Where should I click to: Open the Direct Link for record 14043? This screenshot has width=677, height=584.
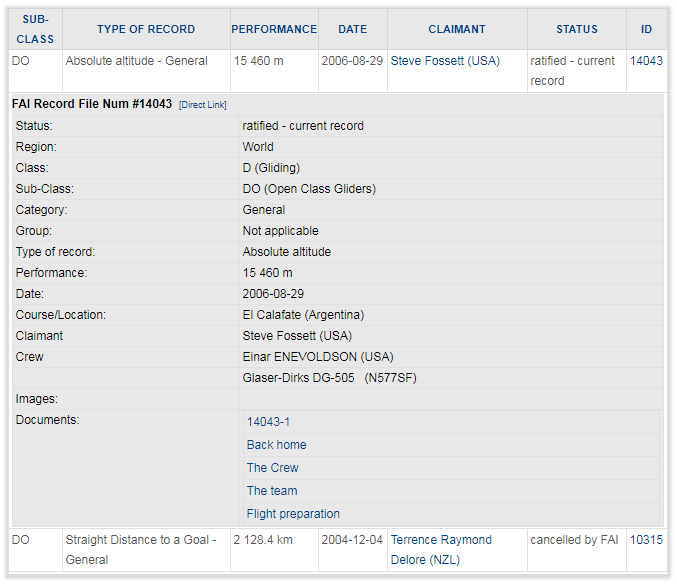coord(202,105)
